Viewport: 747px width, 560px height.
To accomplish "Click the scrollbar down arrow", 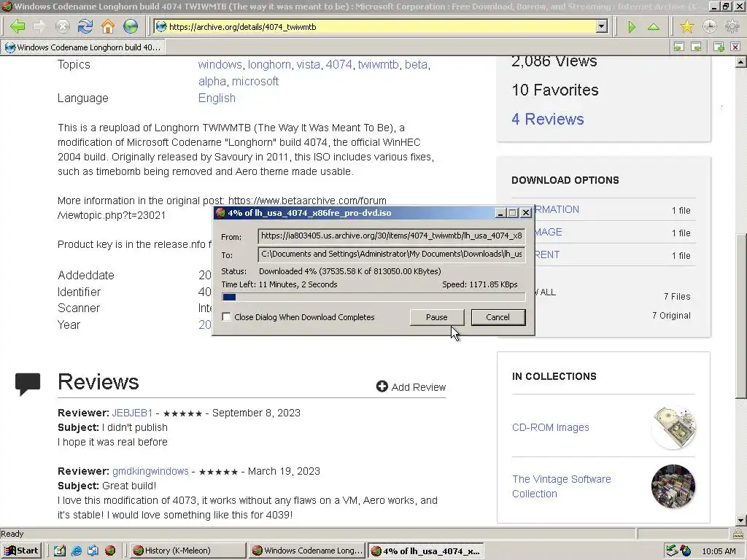I will tap(741, 521).
